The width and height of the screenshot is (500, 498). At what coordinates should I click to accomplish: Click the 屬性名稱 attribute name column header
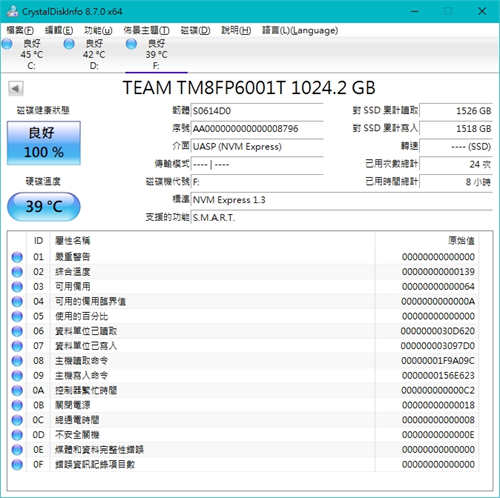pyautogui.click(x=213, y=240)
